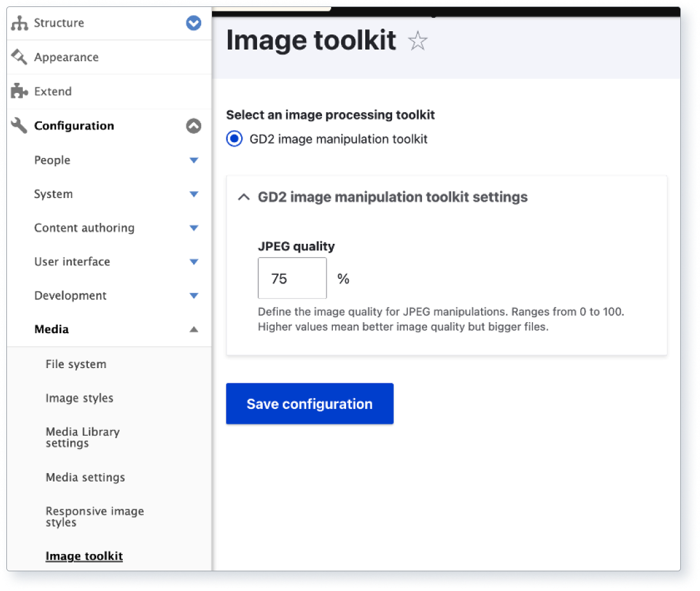700x591 pixels.
Task: Click the Save configuration button
Action: tap(309, 403)
